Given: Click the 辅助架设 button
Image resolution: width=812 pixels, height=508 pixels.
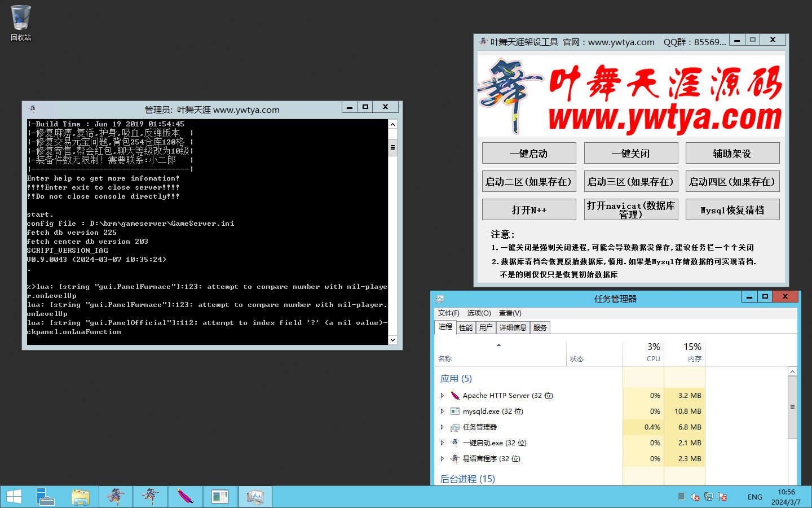Looking at the screenshot, I should 732,153.
